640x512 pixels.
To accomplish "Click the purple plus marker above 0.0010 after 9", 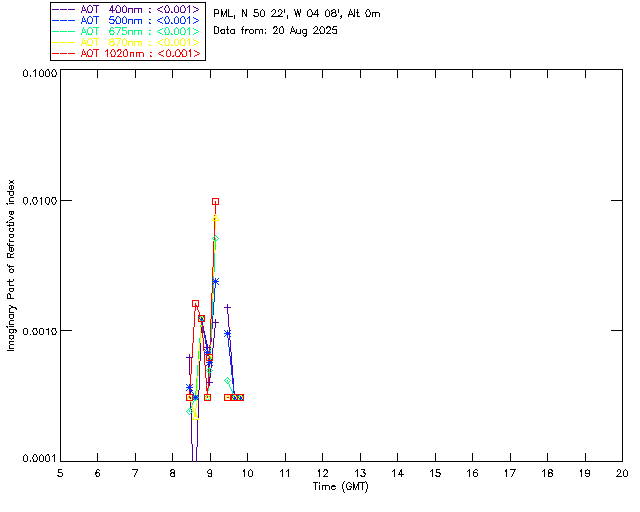I will 227,307.
